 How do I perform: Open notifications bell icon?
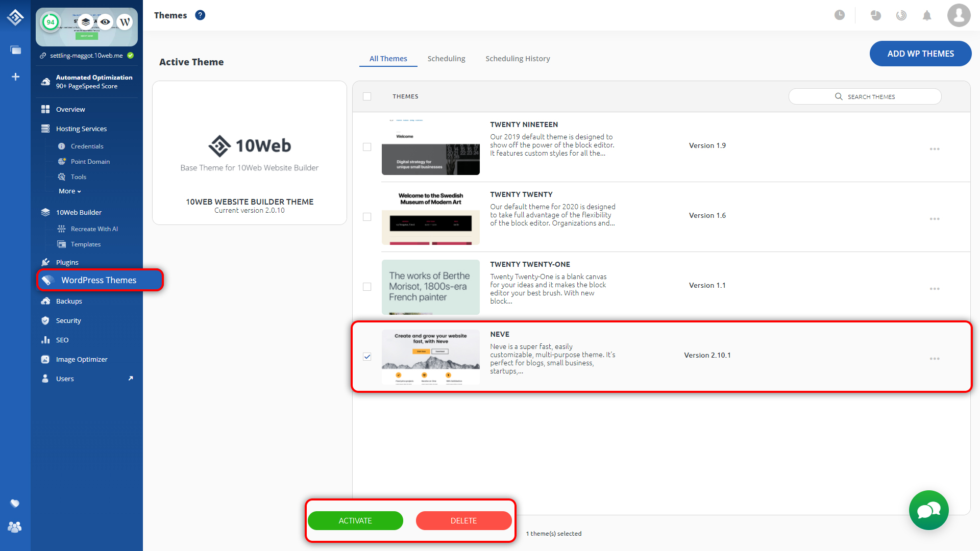pos(927,15)
